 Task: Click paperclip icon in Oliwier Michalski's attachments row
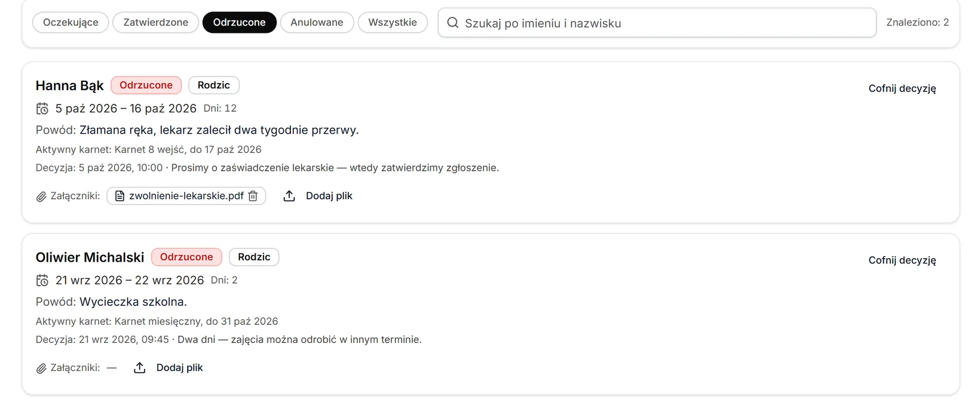41,369
